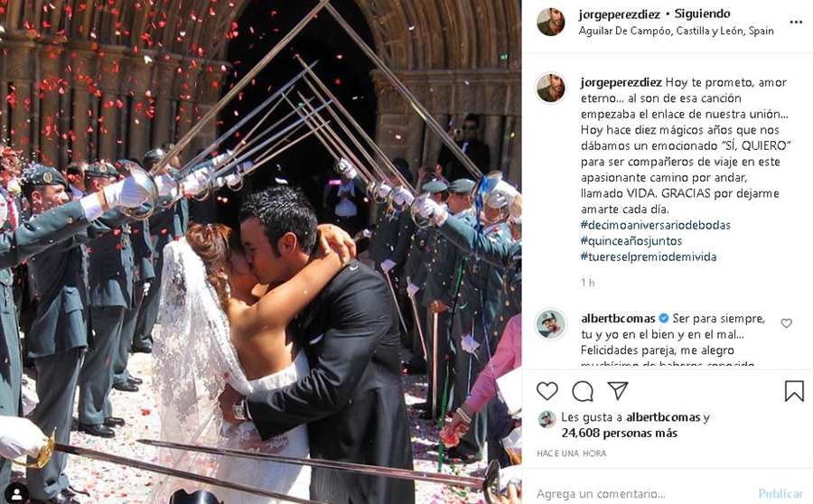The image size is (813, 504).
Task: Open albertbcomas username in comment
Action: 618,318
